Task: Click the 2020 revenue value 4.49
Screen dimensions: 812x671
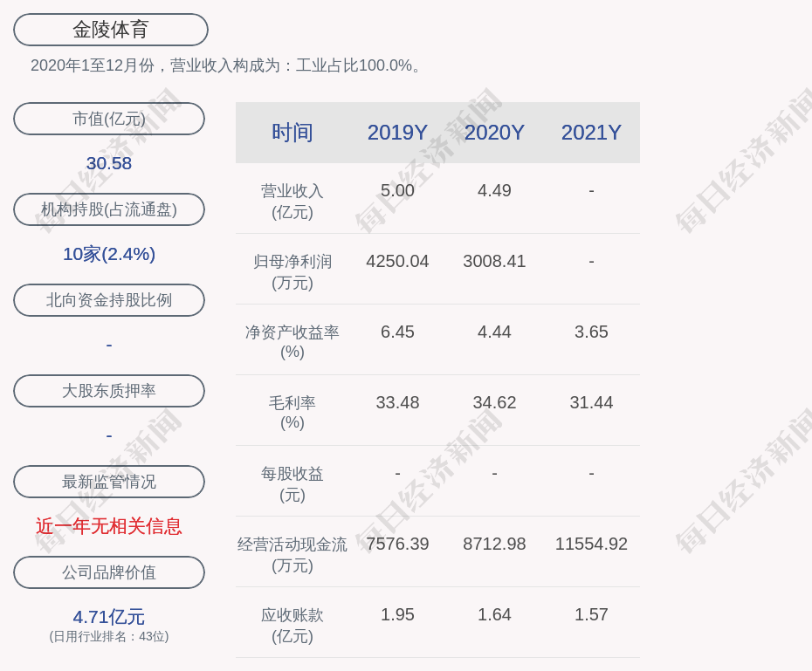Action: (494, 190)
